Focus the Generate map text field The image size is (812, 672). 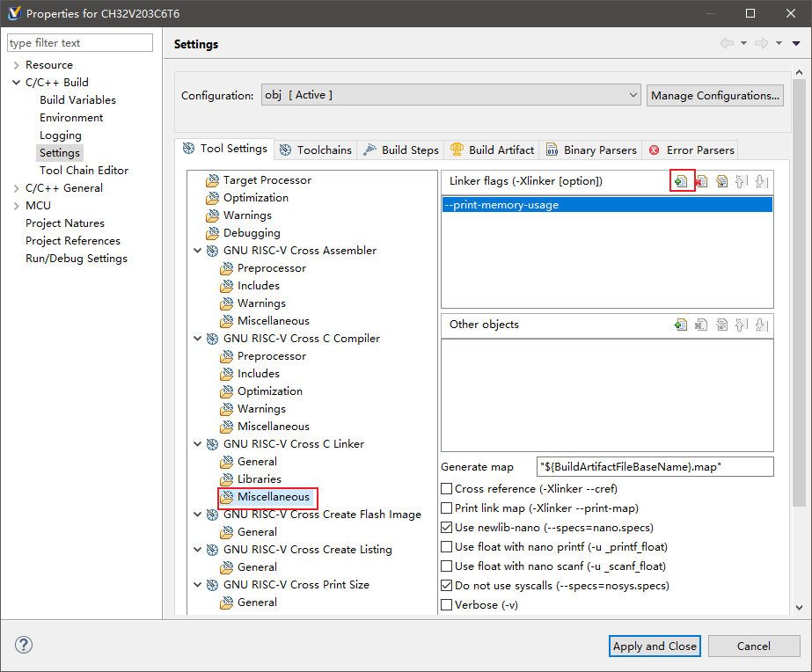click(x=655, y=467)
